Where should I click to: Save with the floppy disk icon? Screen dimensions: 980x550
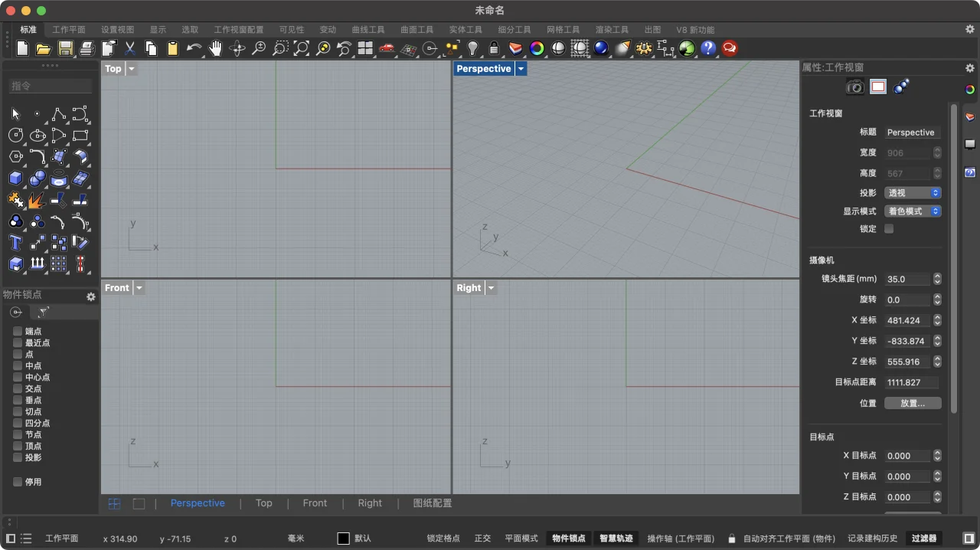point(65,48)
